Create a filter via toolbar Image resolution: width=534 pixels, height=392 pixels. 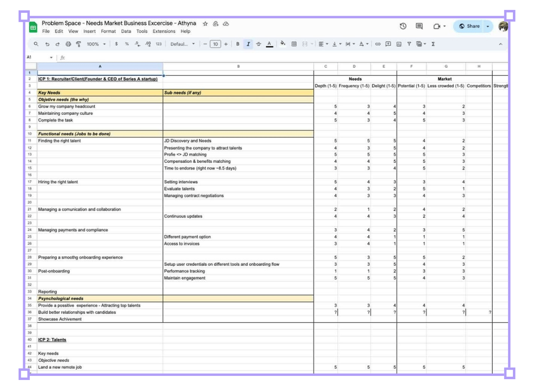(x=409, y=44)
